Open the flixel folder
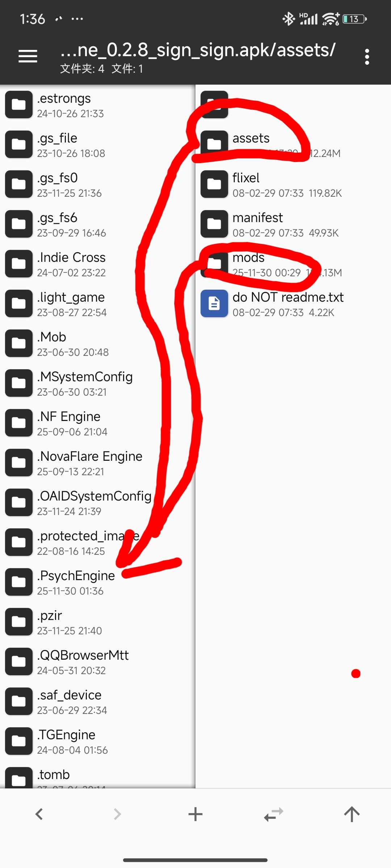391x868 pixels. click(x=293, y=184)
